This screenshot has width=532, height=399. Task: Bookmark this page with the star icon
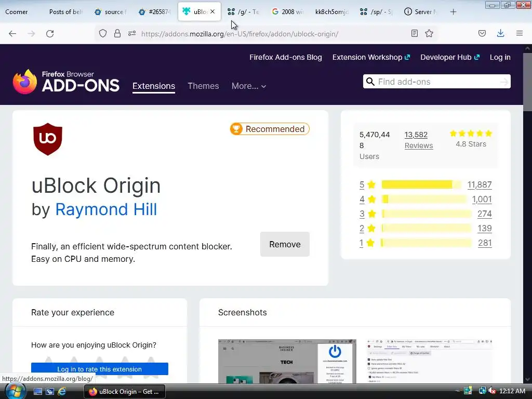(x=429, y=33)
